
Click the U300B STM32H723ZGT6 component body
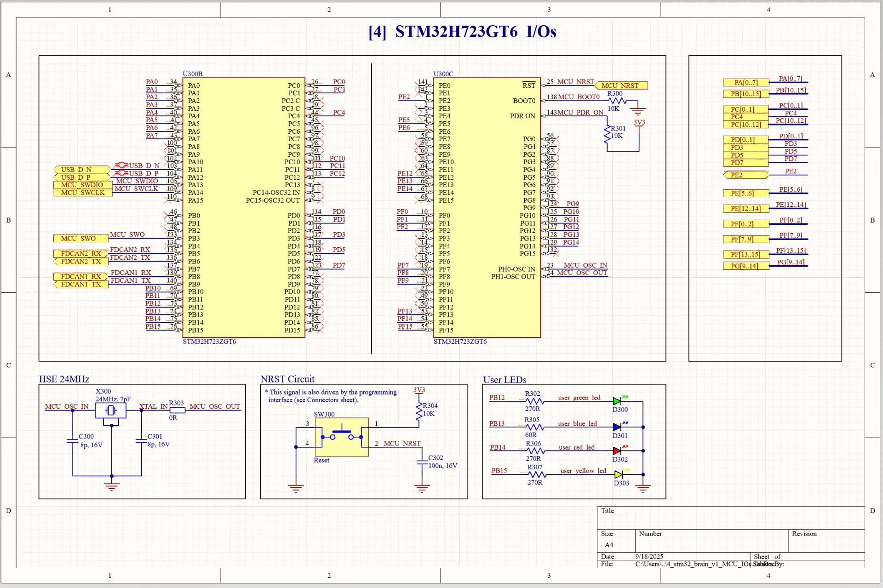(244, 207)
